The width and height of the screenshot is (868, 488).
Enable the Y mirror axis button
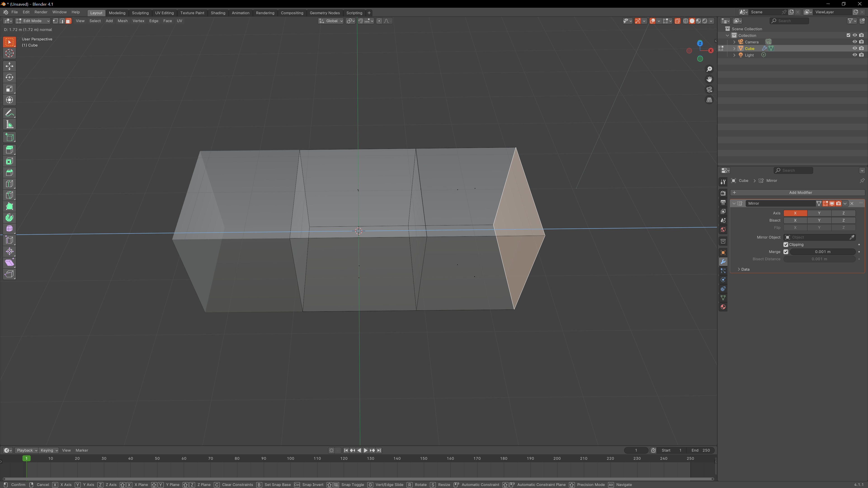pyautogui.click(x=819, y=213)
